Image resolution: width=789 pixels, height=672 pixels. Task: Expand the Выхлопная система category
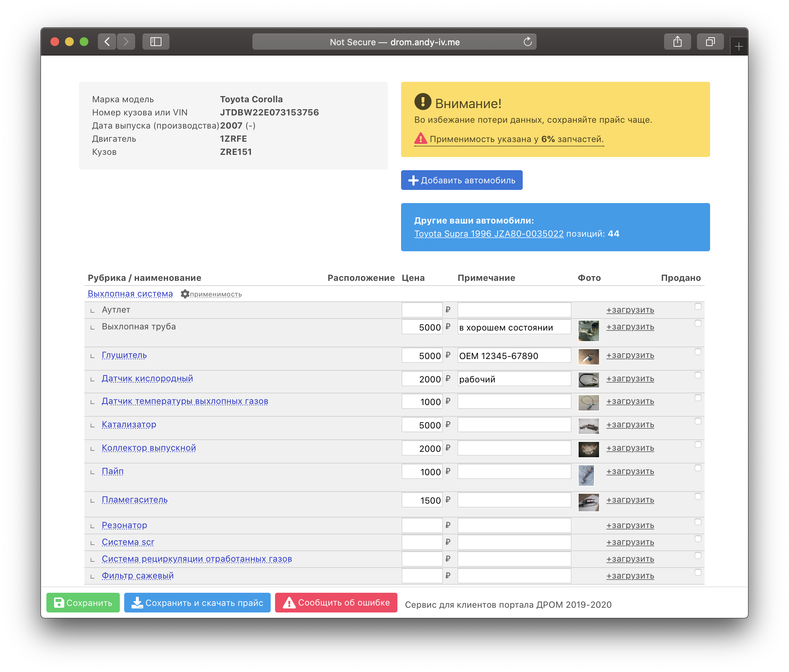(x=130, y=294)
